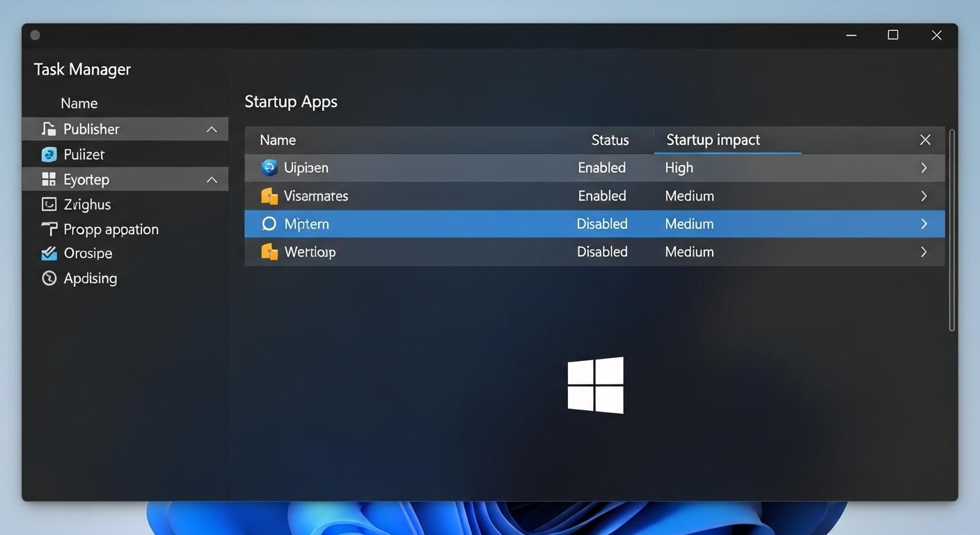Click the Apdising clock icon
This screenshot has width=980, height=535.
click(48, 278)
